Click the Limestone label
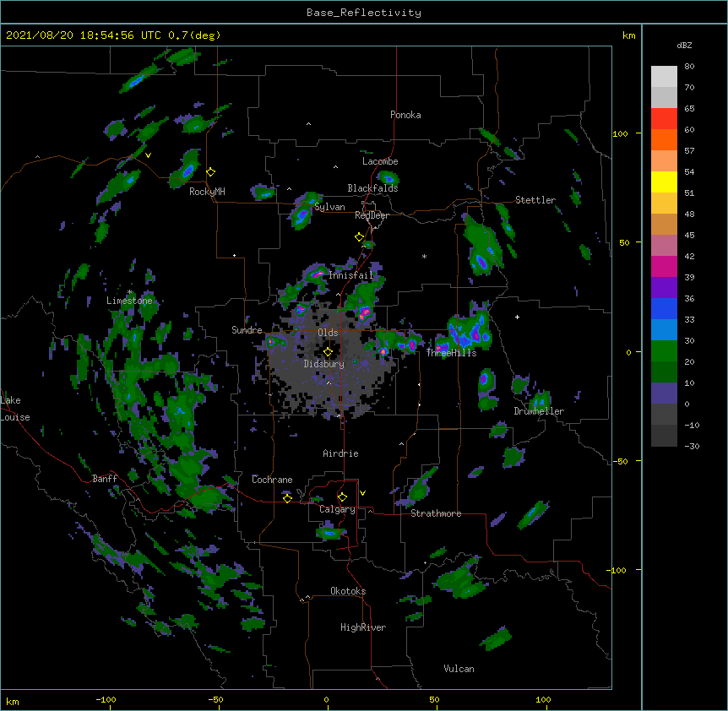The image size is (728, 711). coord(129,301)
